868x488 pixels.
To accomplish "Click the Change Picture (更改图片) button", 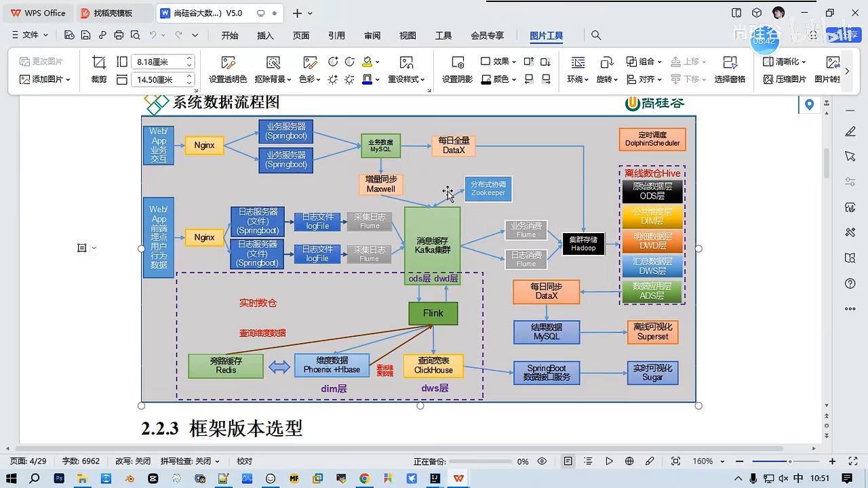I will tap(41, 62).
